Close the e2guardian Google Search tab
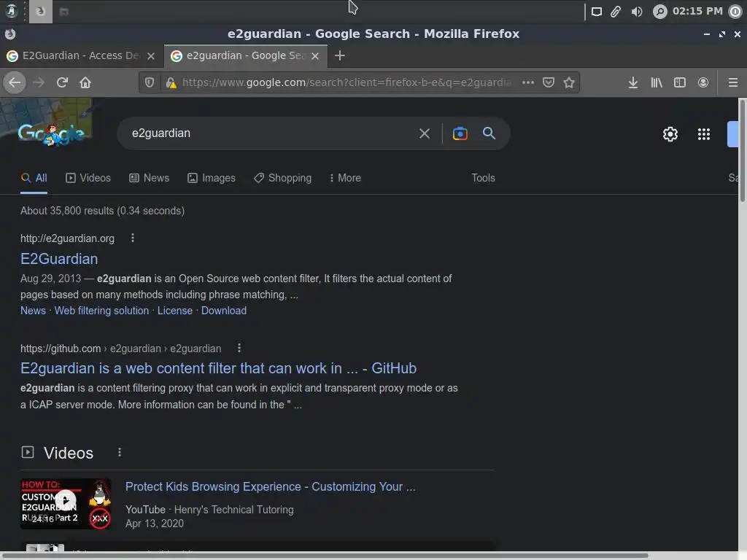 315,56
